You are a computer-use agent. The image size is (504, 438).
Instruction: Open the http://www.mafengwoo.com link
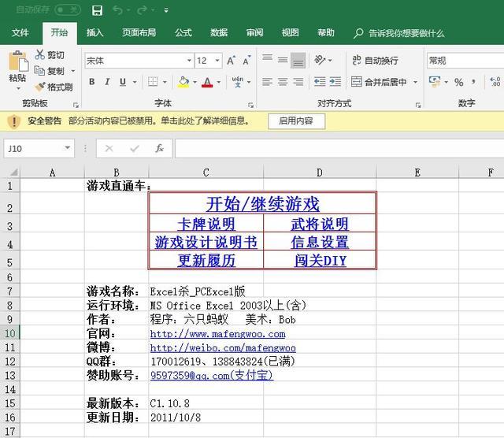tap(217, 334)
